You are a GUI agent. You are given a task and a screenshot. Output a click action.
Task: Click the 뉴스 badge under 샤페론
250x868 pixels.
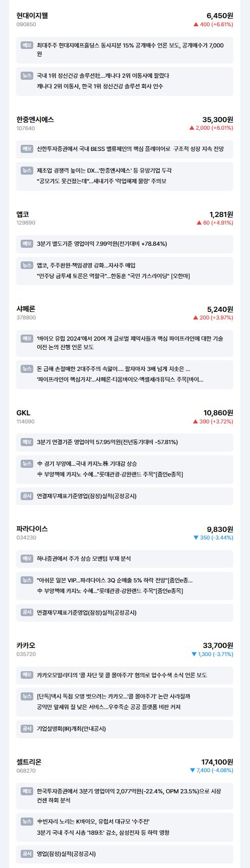(x=27, y=369)
